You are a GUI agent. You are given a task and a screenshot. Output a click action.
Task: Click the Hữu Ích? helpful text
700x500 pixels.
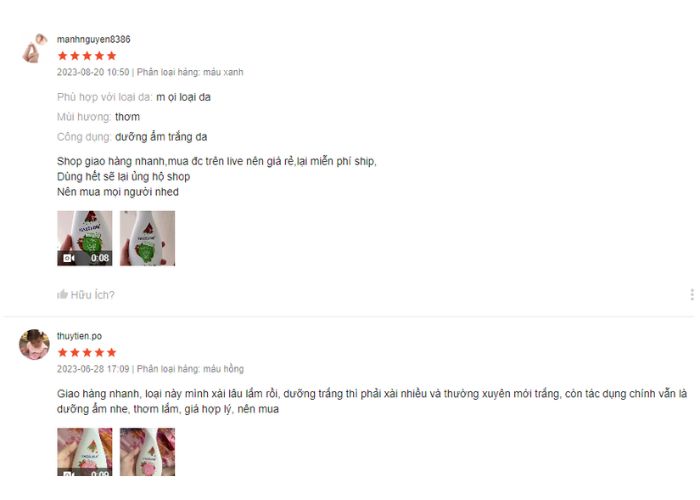pos(92,295)
